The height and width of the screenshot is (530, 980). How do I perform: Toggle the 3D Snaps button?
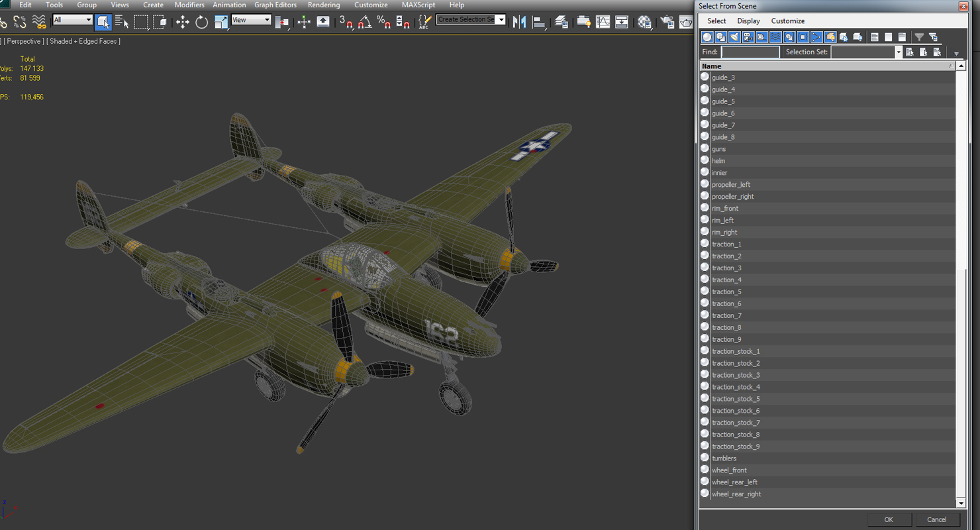pos(346,22)
